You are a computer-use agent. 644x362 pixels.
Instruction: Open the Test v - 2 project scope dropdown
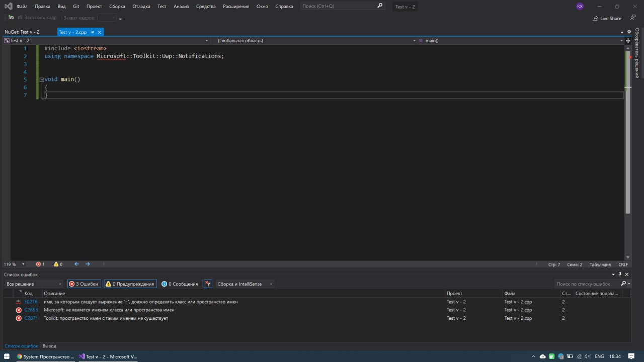tap(106, 41)
